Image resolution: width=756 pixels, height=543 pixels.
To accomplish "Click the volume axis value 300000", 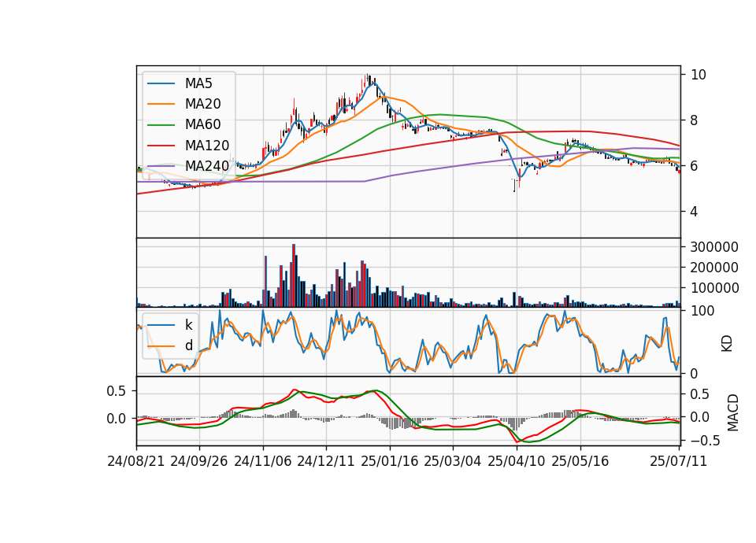I will [x=714, y=247].
